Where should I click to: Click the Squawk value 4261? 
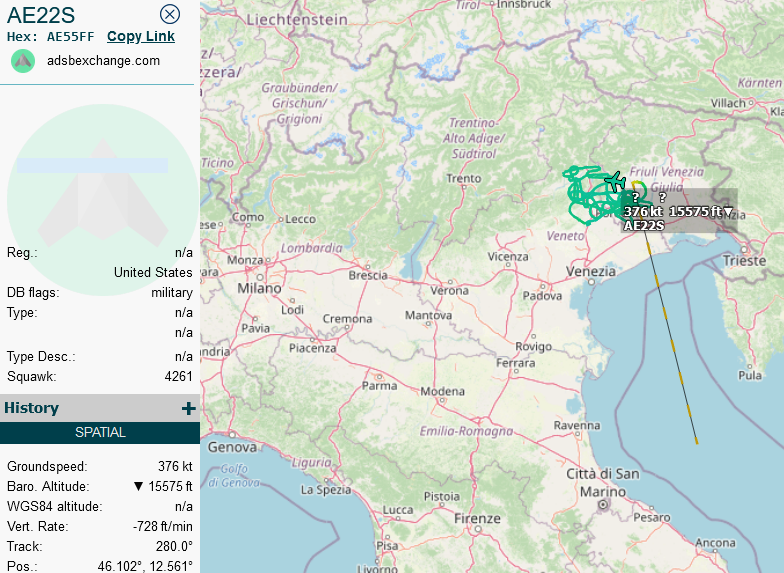(x=178, y=376)
